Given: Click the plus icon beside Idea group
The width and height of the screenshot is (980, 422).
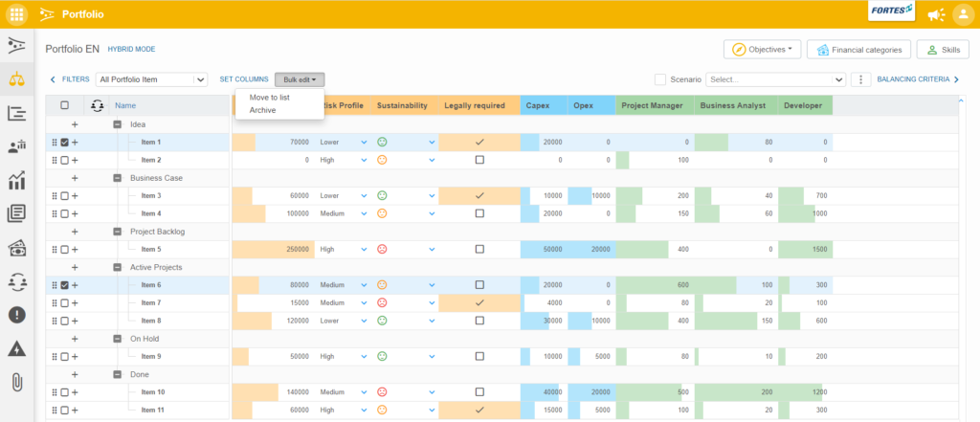Looking at the screenshot, I should click(x=75, y=124).
